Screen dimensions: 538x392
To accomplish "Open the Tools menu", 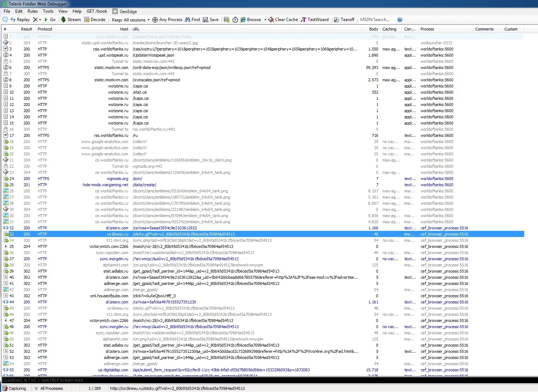I will 48,11.
